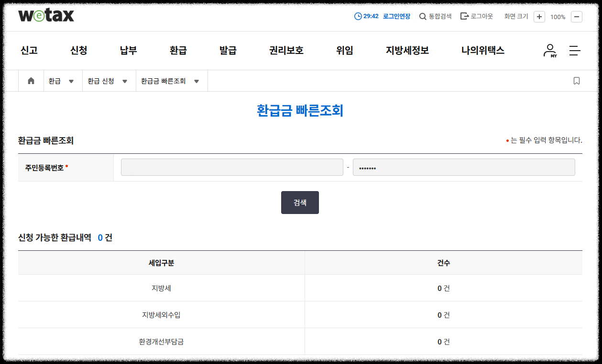The image size is (602, 364).
Task: Focus the first 주민등록번호 input field
Action: (x=232, y=168)
